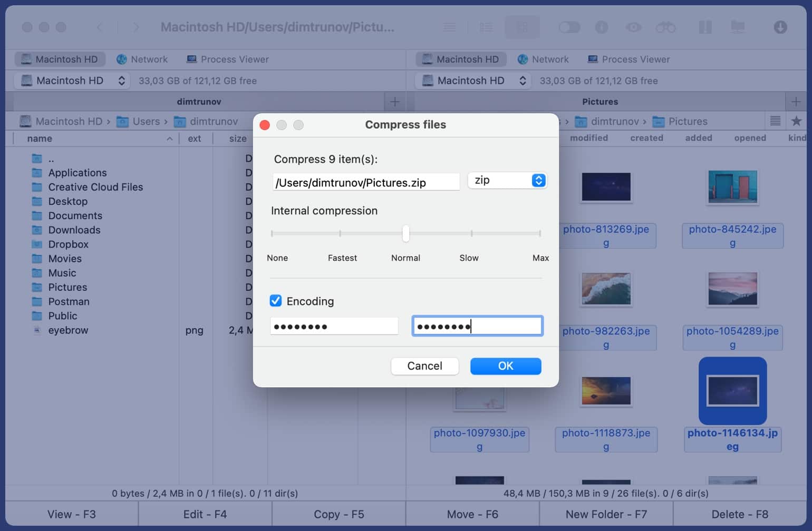This screenshot has height=531, width=812.
Task: Open the right pane Process Viewer tab
Action: pyautogui.click(x=629, y=60)
